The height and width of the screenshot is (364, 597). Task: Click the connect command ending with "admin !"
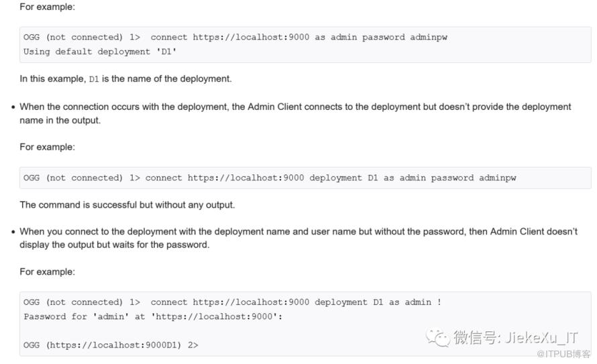[232, 302]
